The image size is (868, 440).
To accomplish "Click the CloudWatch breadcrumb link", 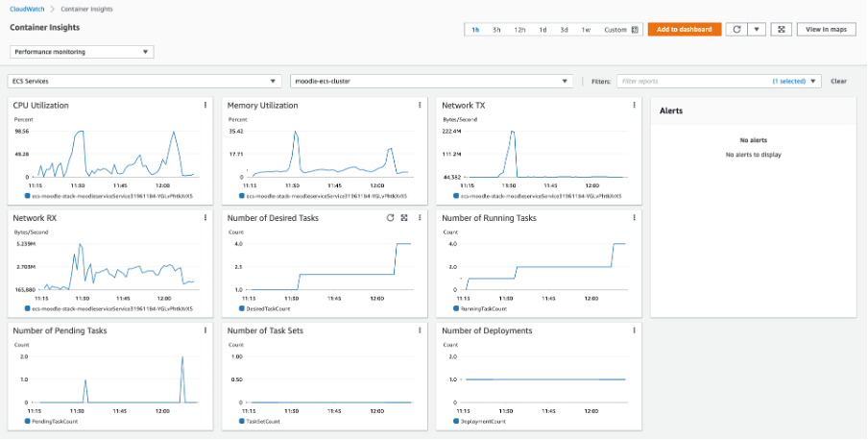I will (27, 9).
